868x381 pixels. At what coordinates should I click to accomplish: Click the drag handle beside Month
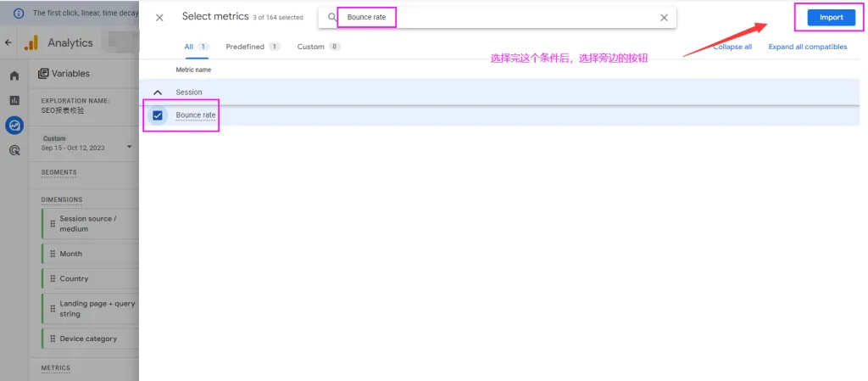[x=53, y=254]
